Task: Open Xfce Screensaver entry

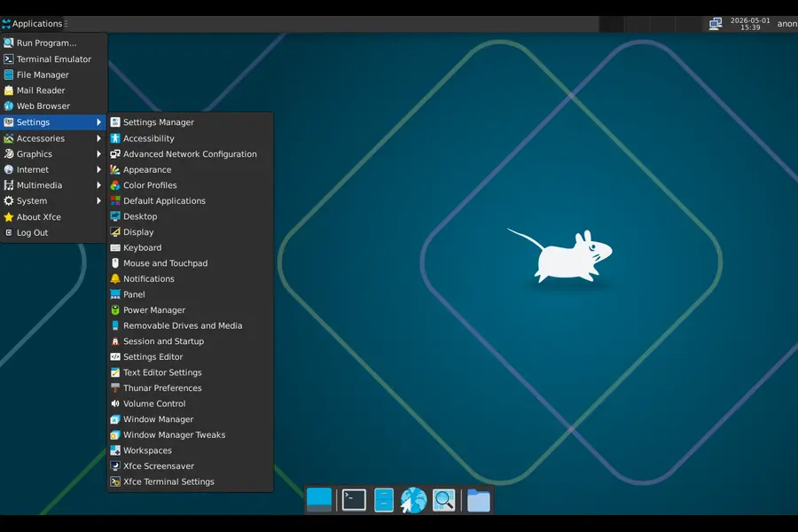Action: pos(191,465)
